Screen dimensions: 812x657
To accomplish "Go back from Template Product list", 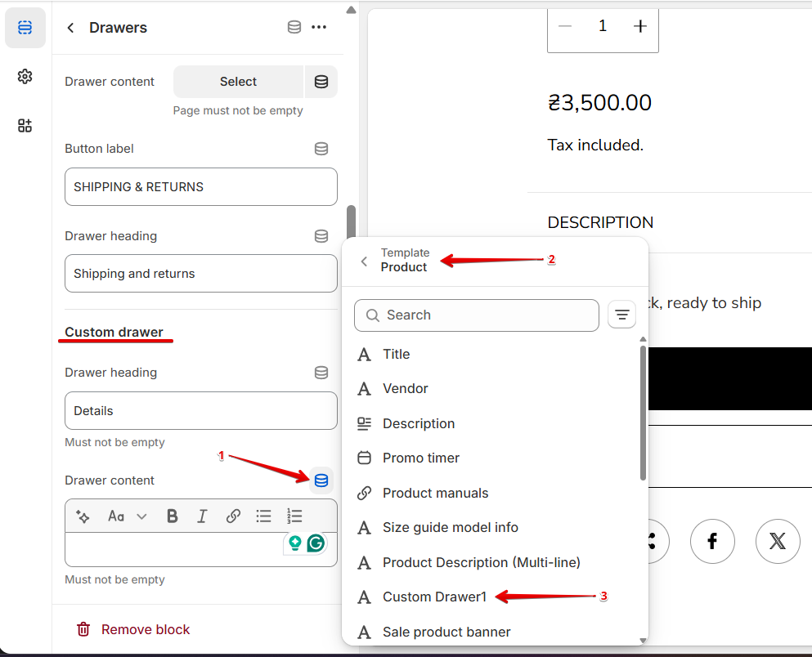I will tap(365, 261).
